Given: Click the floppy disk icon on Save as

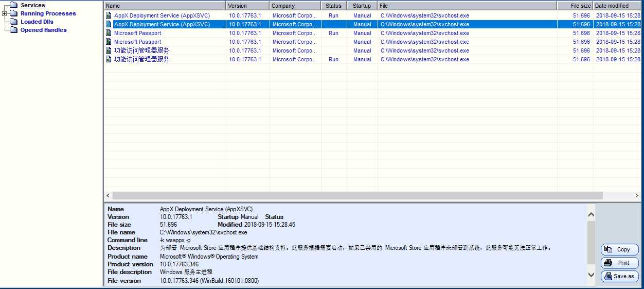Looking at the screenshot, I should pyautogui.click(x=608, y=276).
